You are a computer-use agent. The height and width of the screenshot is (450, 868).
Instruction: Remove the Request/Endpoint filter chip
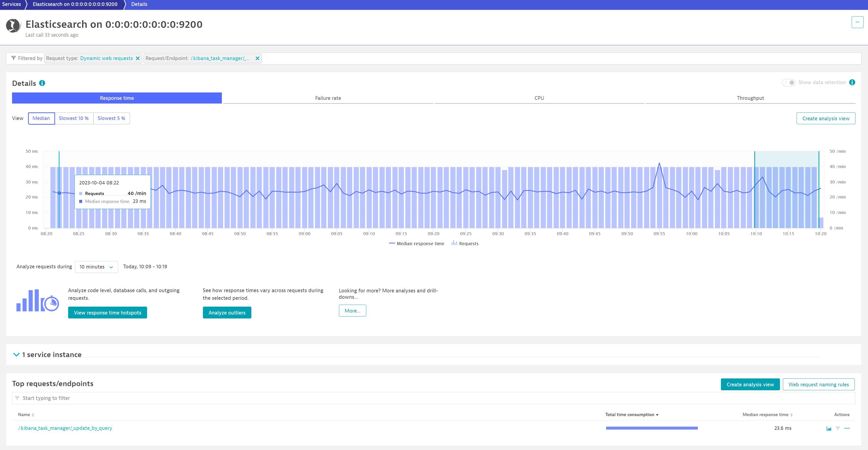(258, 58)
